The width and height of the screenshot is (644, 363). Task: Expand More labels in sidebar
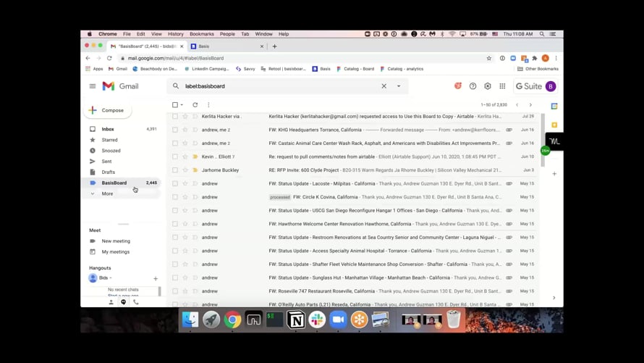[107, 193]
